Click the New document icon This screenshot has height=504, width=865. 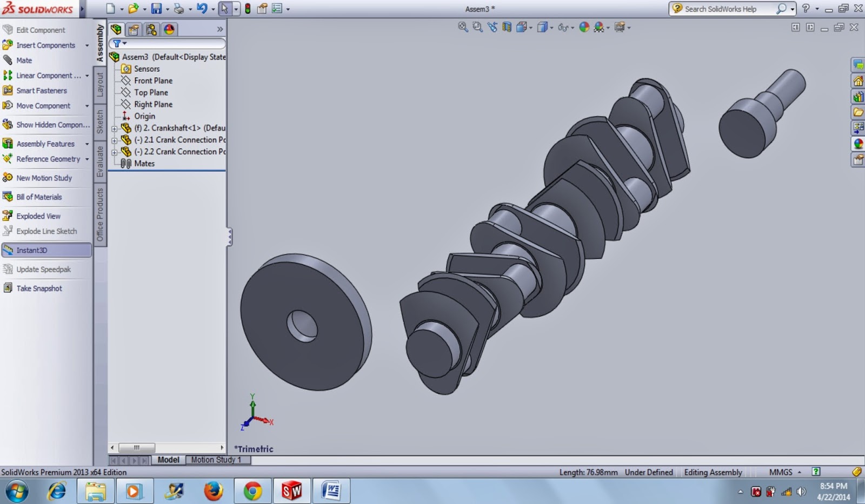coord(110,9)
